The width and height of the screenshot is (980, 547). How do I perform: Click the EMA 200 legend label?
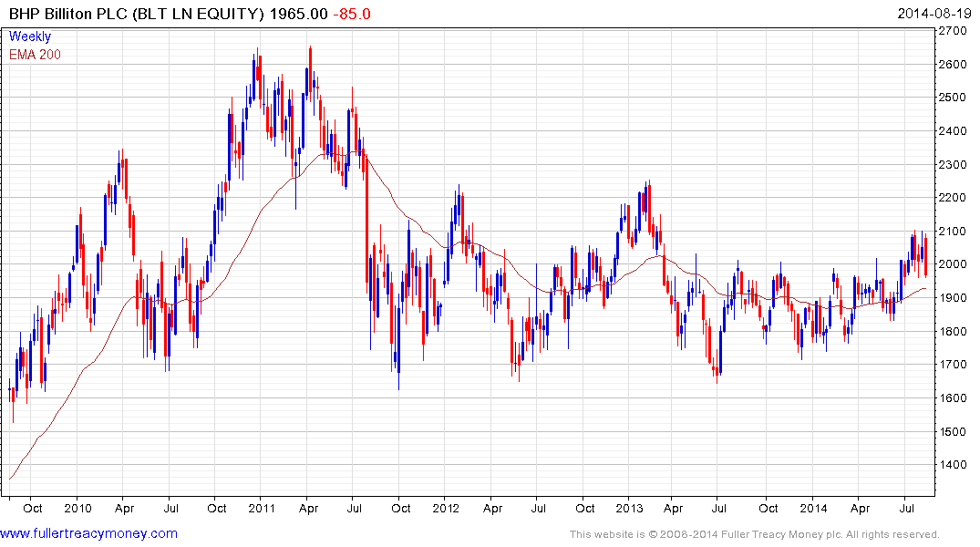click(x=35, y=55)
